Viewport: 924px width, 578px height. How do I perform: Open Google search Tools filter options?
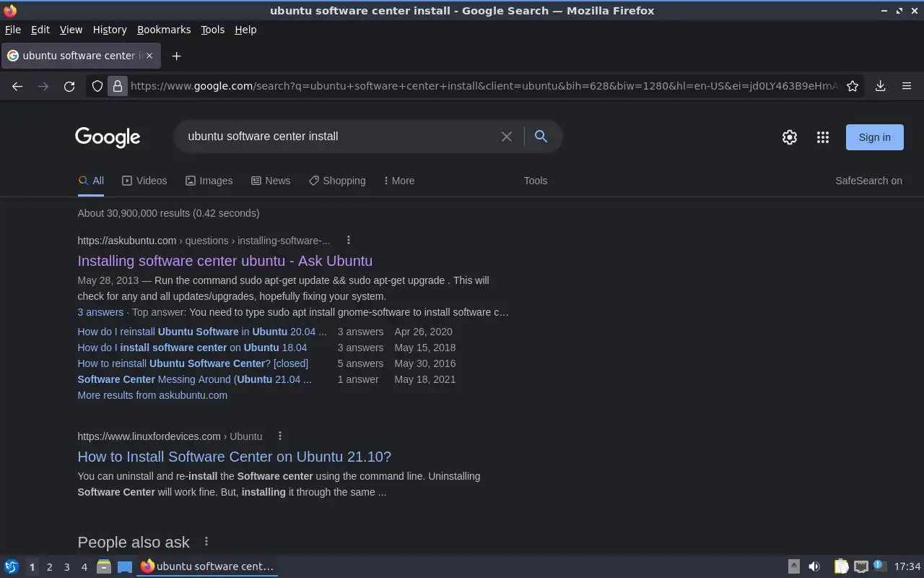point(536,181)
